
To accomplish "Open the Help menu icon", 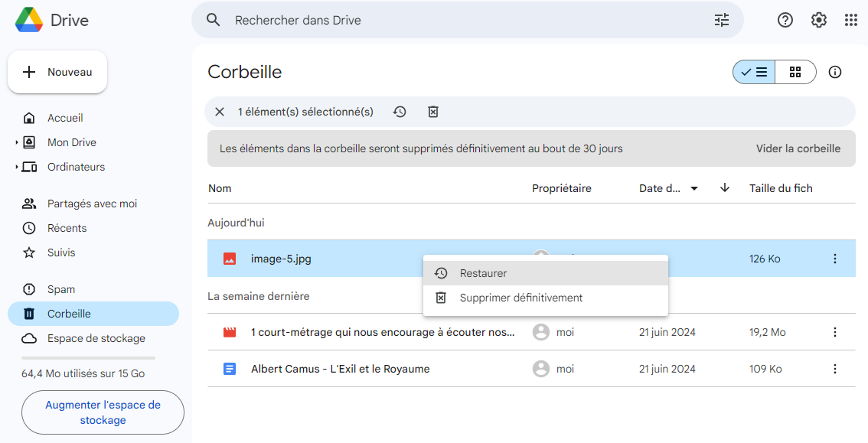I will click(785, 21).
